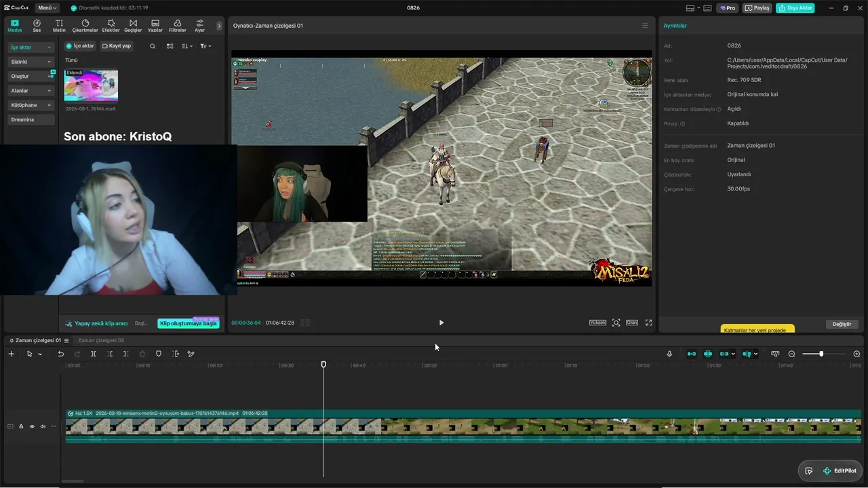This screenshot has height=488, width=868.
Task: Undo the last edit
Action: [60, 354]
